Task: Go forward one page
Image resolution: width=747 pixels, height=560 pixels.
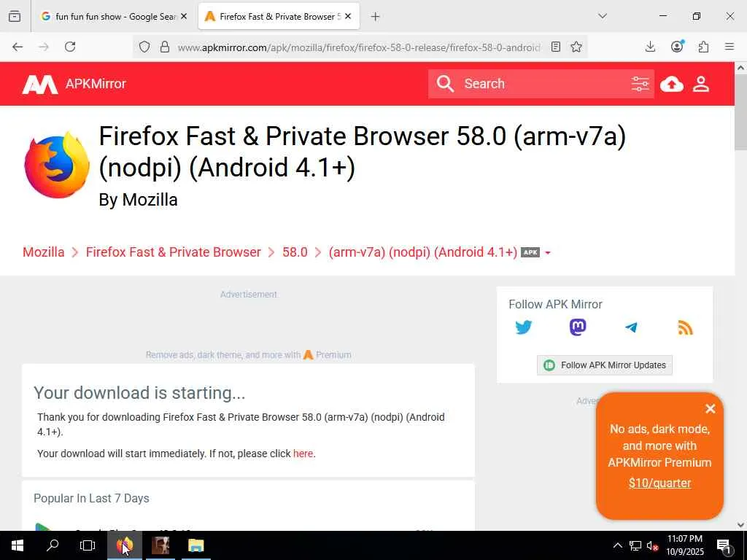Action: 44,47
